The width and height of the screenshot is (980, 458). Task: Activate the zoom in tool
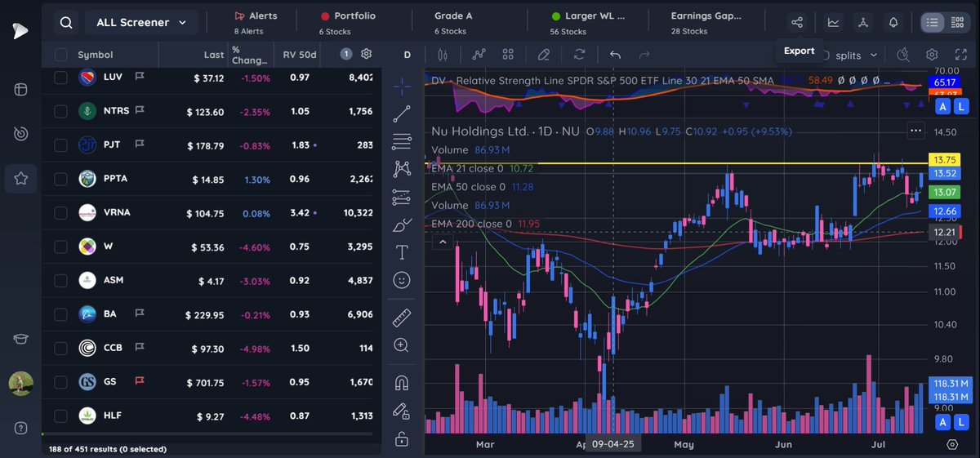click(x=401, y=345)
